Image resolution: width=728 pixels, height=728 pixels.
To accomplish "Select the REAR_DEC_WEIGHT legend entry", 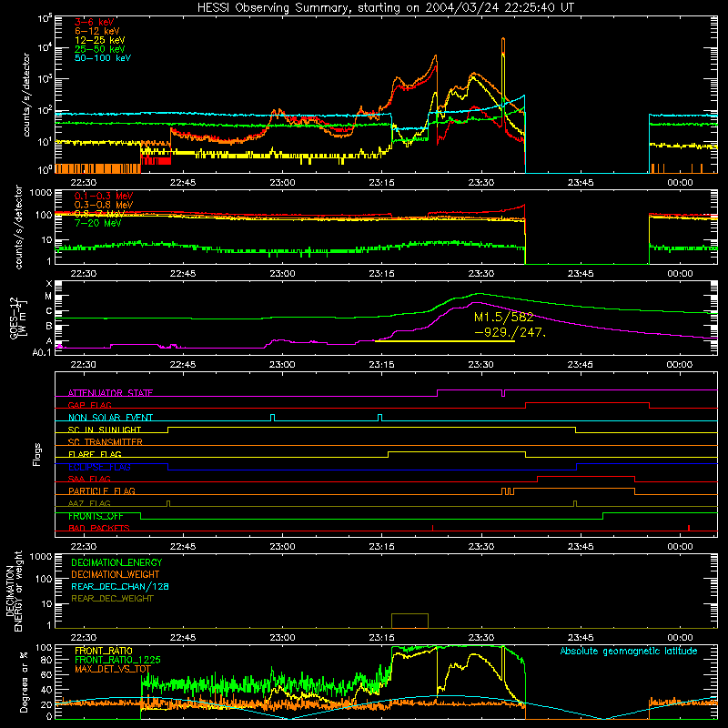I will [112, 599].
